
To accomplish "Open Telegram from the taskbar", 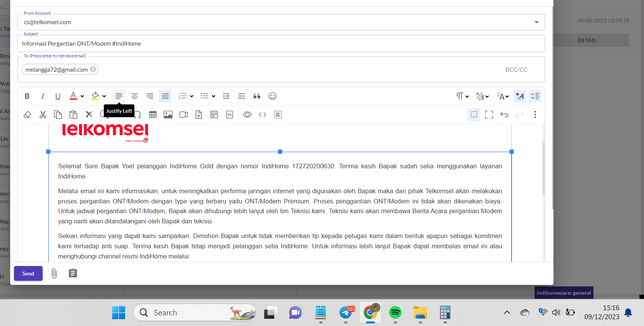I will (346, 313).
